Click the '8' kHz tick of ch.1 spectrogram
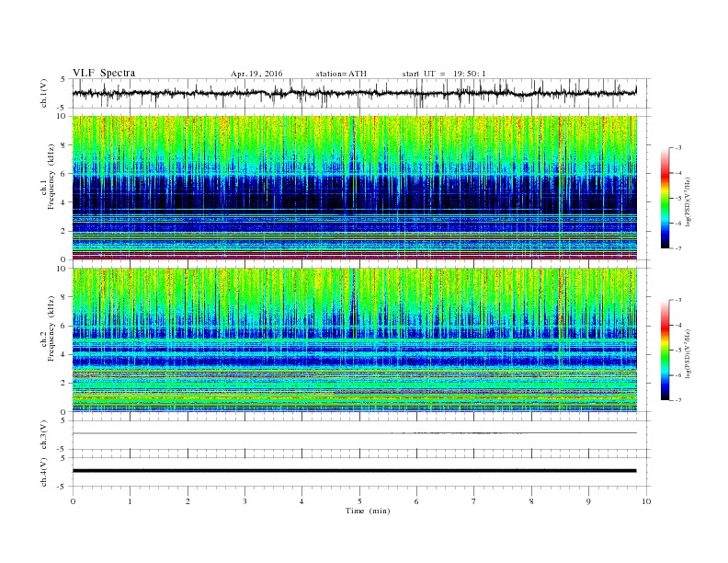Image resolution: width=728 pixels, height=563 pixels. click(63, 145)
